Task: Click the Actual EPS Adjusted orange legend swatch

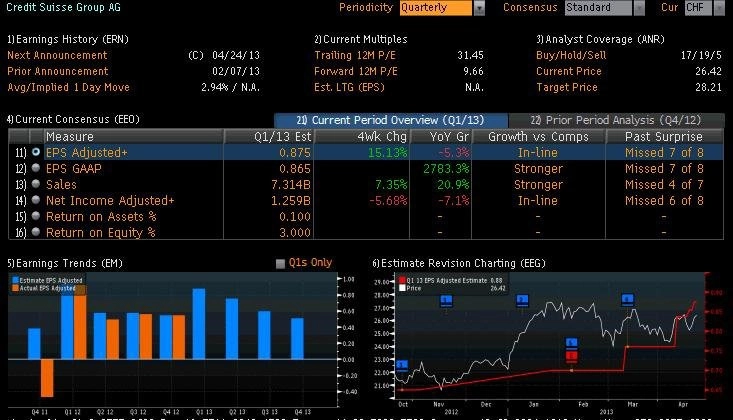Action: pyautogui.click(x=15, y=288)
